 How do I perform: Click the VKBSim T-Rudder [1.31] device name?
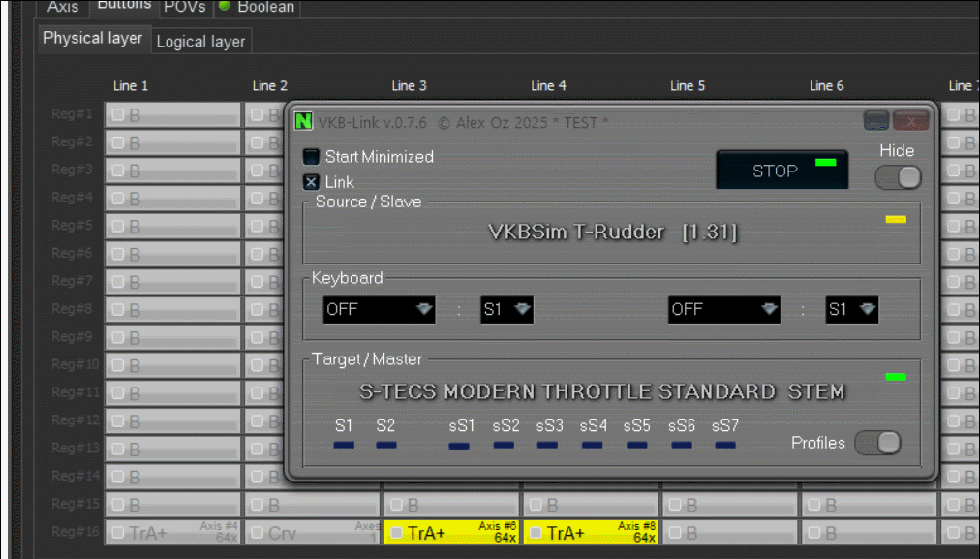coord(612,232)
